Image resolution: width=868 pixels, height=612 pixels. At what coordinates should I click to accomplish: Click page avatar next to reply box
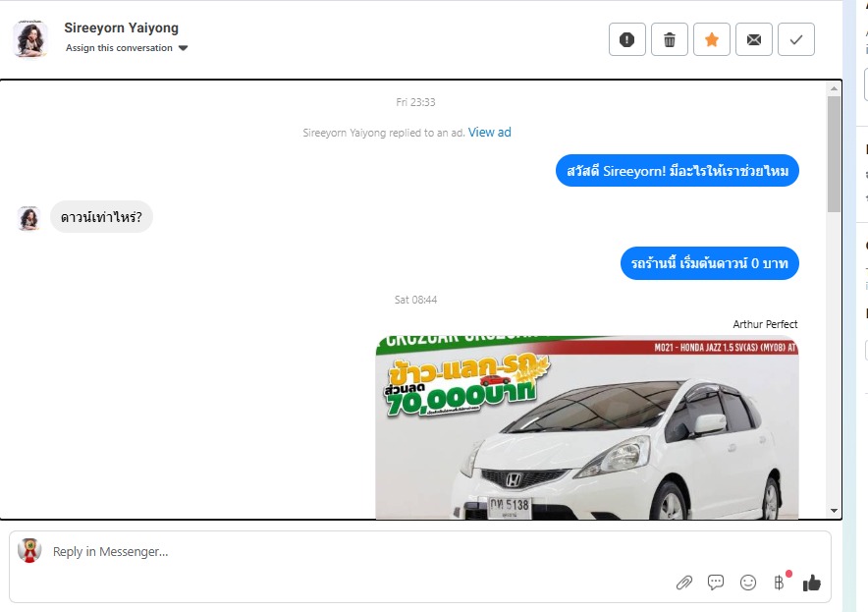[29, 550]
